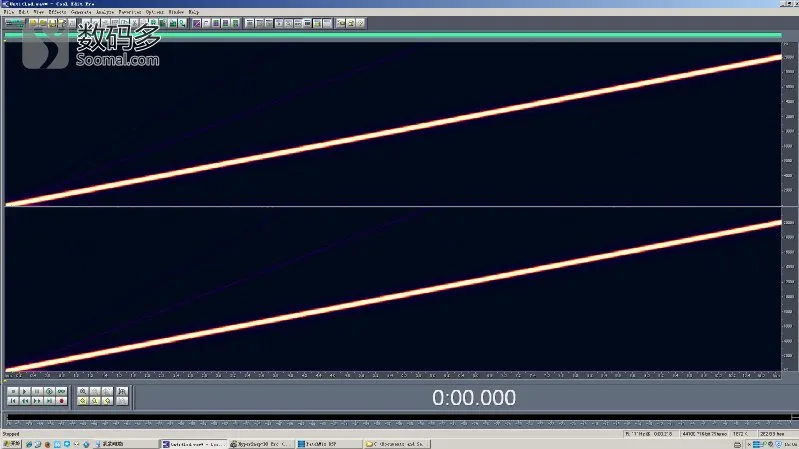Switch to the Documents folder taskbar button
The width and height of the screenshot is (799, 449).
coord(396,444)
